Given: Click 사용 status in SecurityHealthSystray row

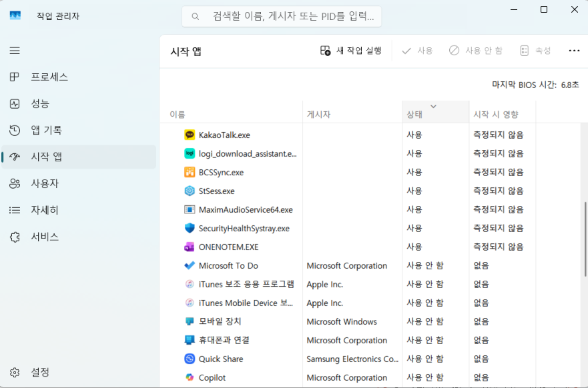Looking at the screenshot, I should (x=414, y=228).
